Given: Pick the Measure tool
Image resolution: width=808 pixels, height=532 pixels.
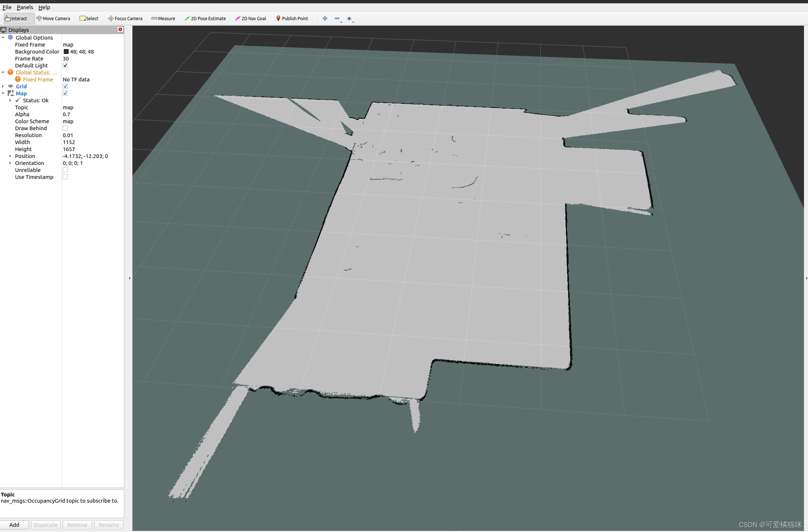Looking at the screenshot, I should pos(163,18).
